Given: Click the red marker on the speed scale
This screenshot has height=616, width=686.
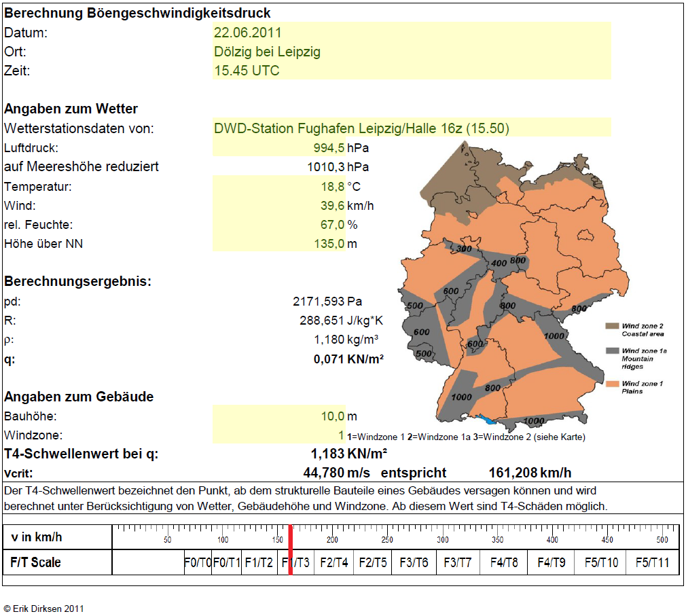Looking at the screenshot, I should click(x=291, y=549).
